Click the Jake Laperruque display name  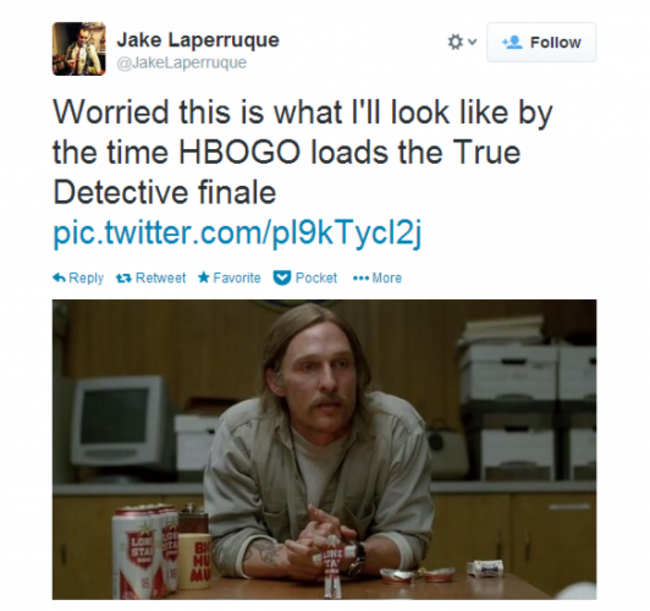click(x=198, y=40)
